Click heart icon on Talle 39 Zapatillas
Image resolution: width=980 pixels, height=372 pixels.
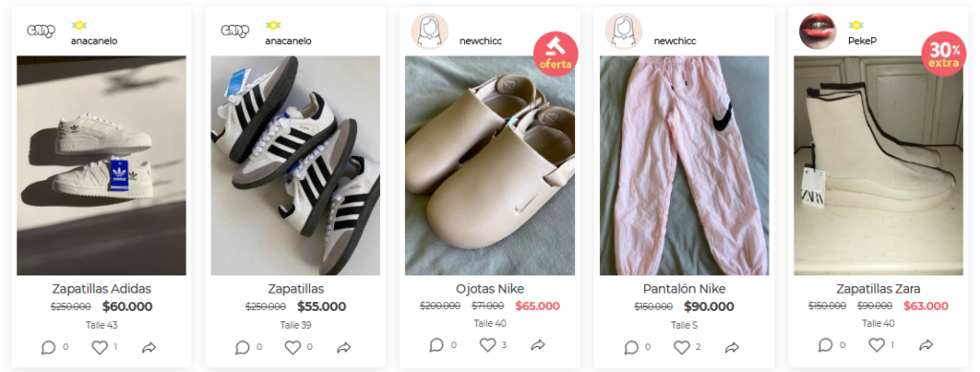click(x=293, y=348)
